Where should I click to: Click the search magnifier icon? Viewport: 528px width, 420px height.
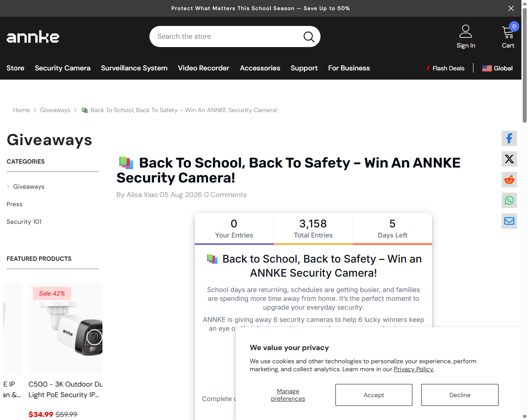[x=309, y=37]
